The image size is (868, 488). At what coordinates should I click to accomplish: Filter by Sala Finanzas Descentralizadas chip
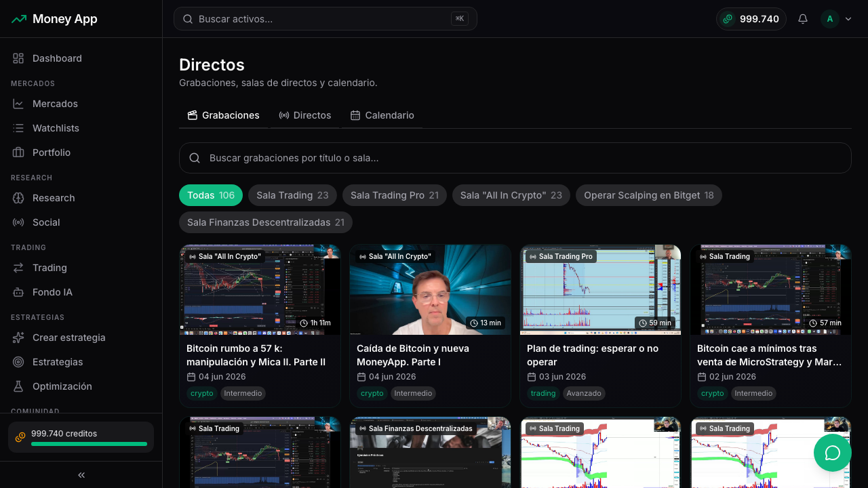(x=266, y=222)
